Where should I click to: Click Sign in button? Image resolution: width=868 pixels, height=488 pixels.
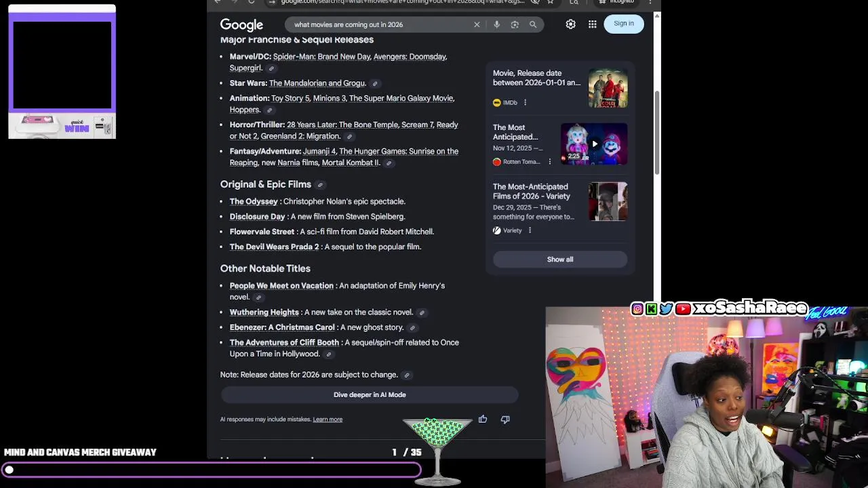(x=624, y=24)
